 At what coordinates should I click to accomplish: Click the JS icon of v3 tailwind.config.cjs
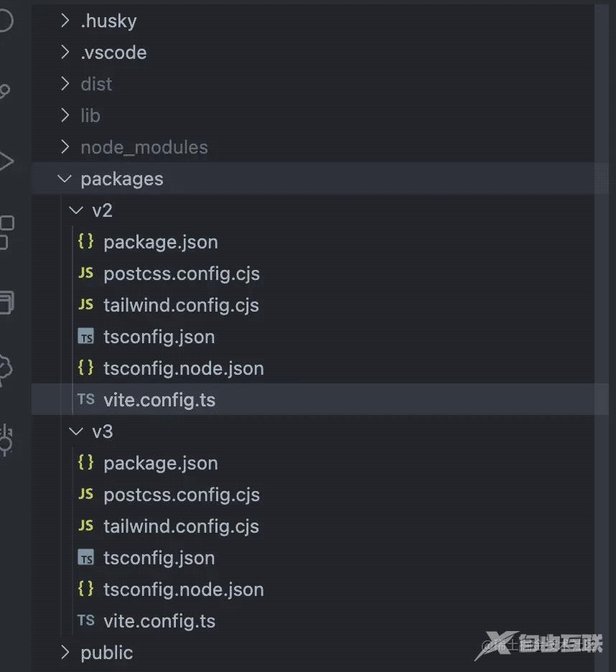pyautogui.click(x=85, y=526)
